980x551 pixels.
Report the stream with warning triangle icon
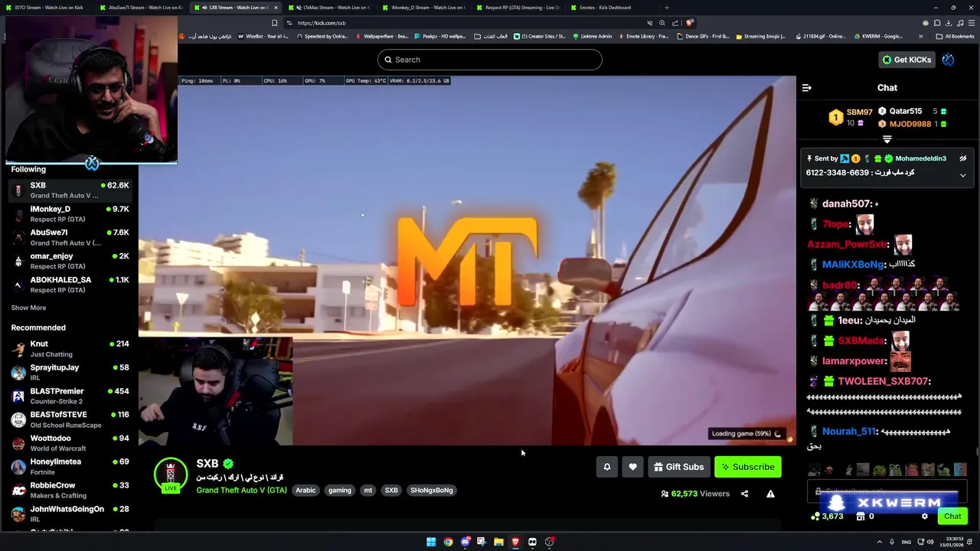coord(770,494)
